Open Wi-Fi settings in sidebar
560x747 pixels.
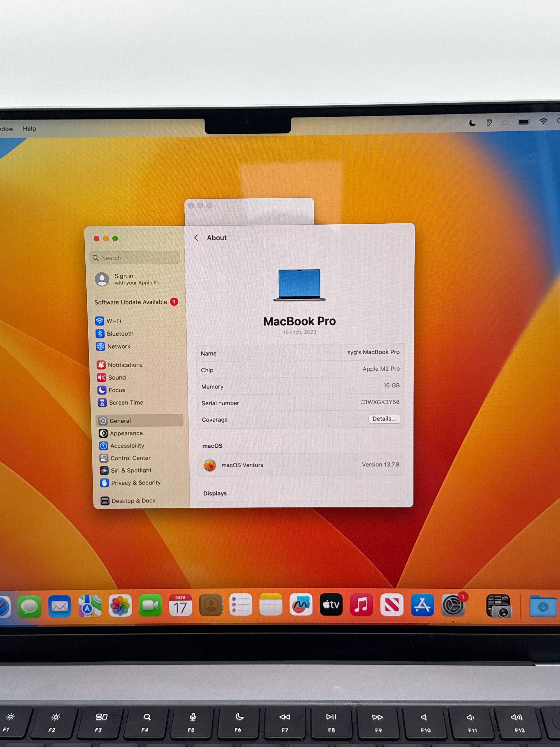(x=108, y=321)
